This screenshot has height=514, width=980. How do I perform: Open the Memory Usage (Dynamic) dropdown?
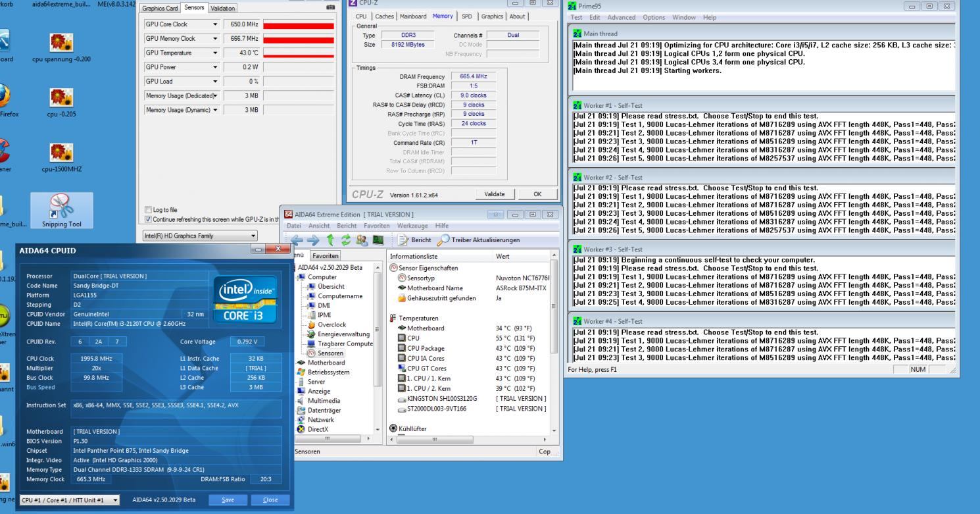pyautogui.click(x=216, y=110)
